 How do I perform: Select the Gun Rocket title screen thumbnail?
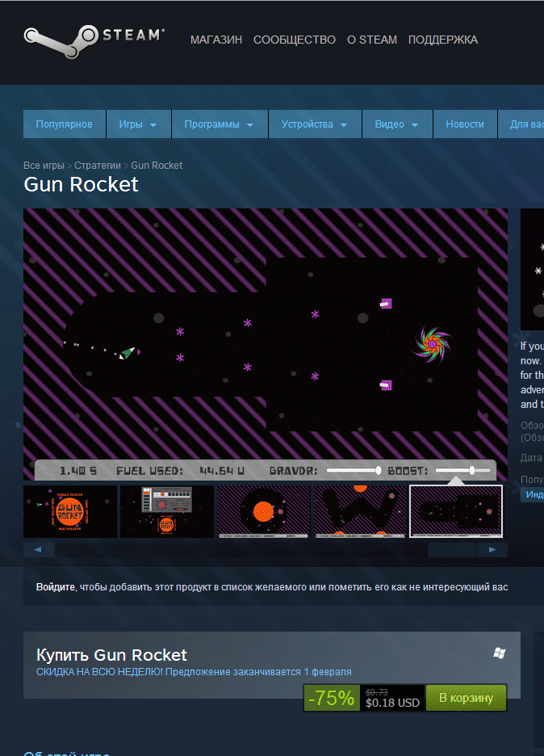pos(70,511)
